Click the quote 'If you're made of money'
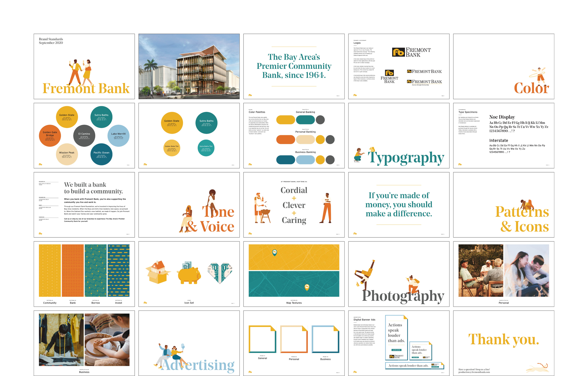The image size is (588, 376). pyautogui.click(x=399, y=204)
